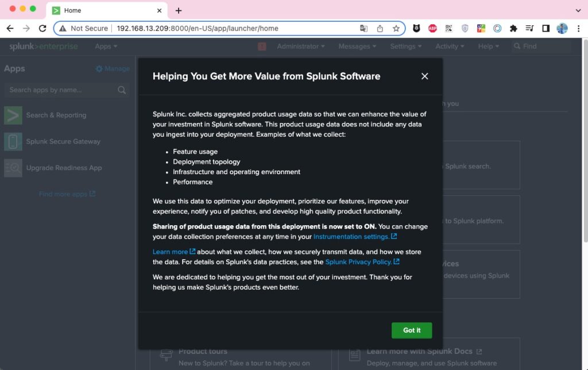
Task: Click the macOS yellow minimize button
Action: (22, 9)
